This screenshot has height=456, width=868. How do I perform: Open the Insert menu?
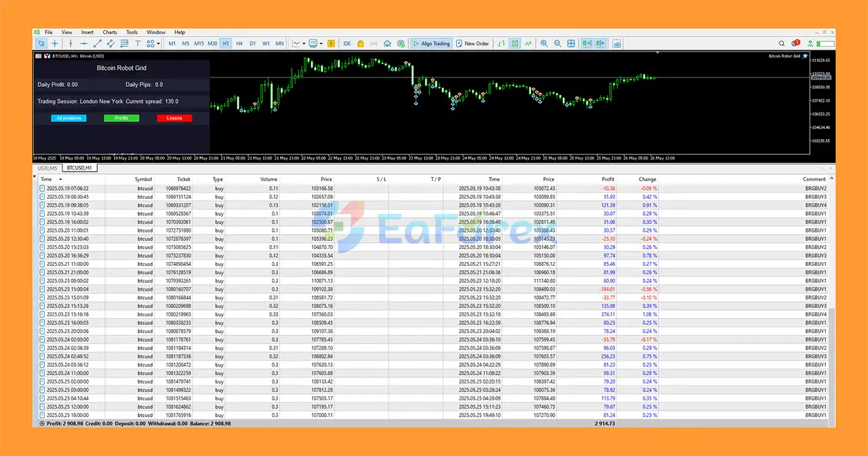tap(87, 32)
